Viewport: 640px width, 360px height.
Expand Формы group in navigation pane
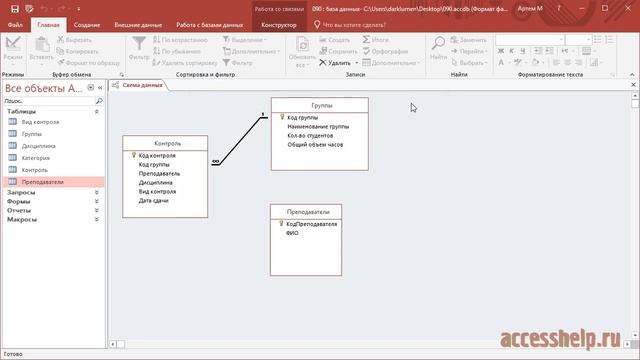tap(97, 201)
